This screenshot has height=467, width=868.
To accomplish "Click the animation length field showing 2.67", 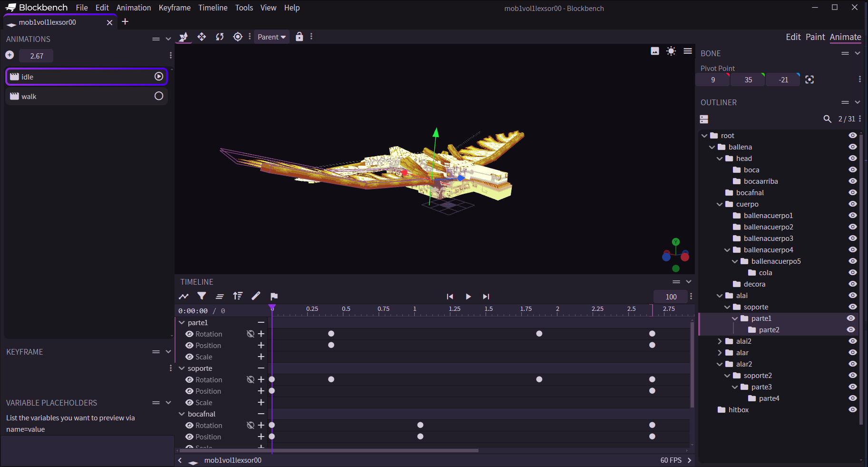I will coord(36,56).
